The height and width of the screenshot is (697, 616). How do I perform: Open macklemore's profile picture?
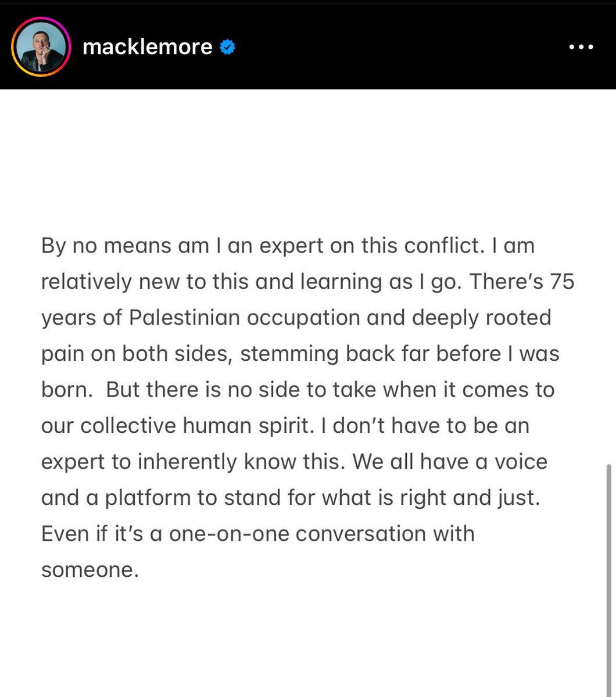41,48
